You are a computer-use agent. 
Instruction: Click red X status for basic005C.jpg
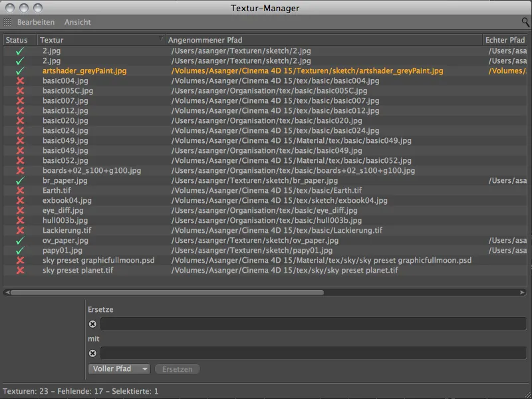(21, 91)
